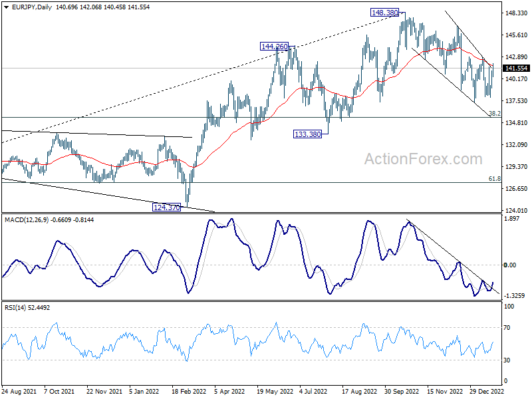Click the MACD scale value 1.897
The width and height of the screenshot is (532, 399).
pyautogui.click(x=512, y=219)
